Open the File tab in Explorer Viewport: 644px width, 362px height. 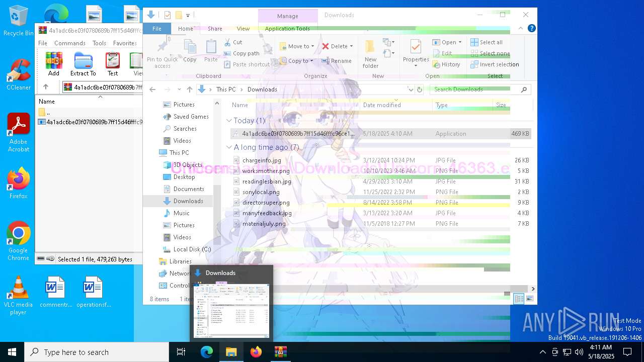[157, 29]
